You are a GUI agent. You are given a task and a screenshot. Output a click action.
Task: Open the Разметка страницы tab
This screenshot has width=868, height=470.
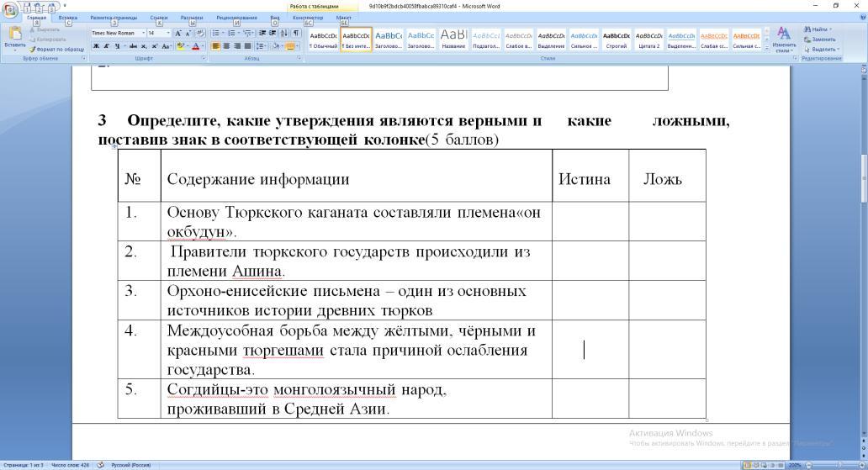(114, 18)
